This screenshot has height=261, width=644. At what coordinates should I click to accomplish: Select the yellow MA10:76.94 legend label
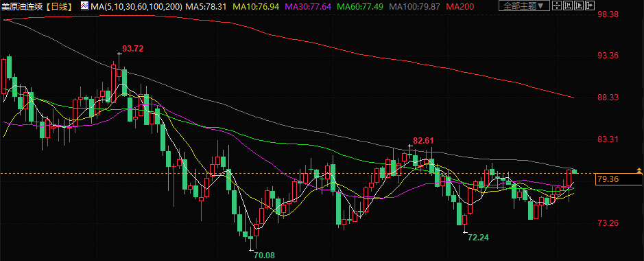pyautogui.click(x=257, y=6)
